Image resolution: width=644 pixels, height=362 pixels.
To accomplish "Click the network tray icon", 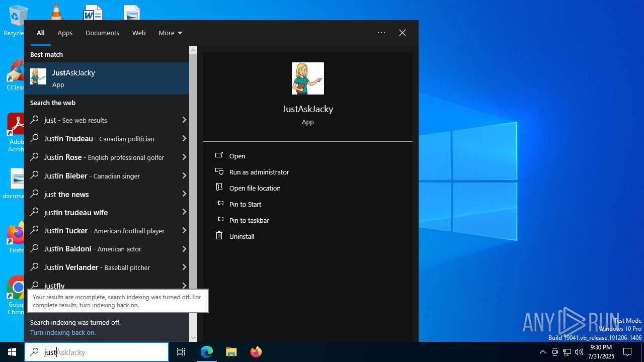I will 567,352.
